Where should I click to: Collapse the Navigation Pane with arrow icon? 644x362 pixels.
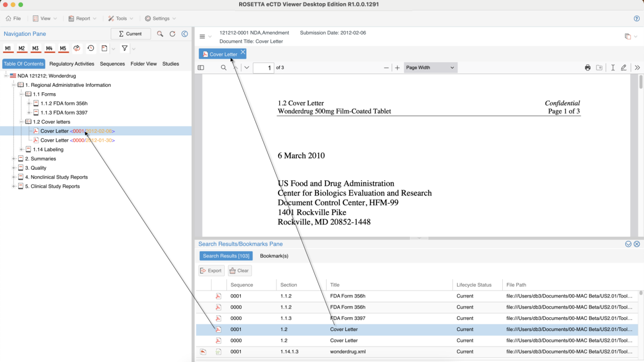[185, 34]
